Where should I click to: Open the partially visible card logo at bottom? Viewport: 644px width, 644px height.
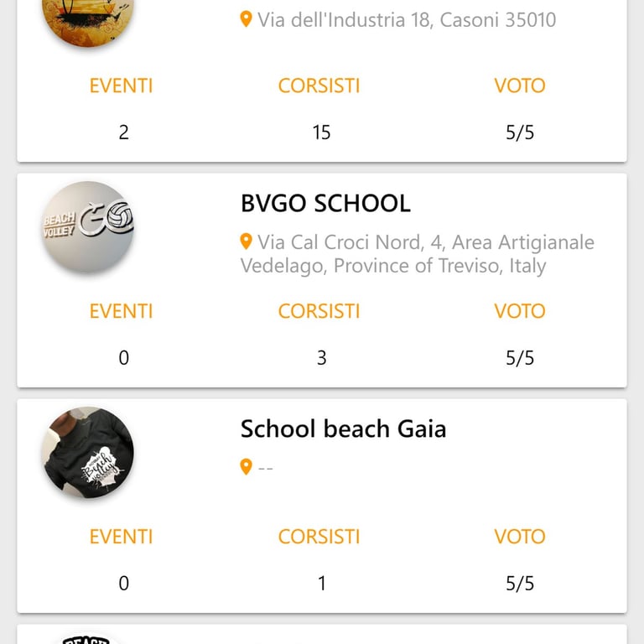tap(87, 639)
